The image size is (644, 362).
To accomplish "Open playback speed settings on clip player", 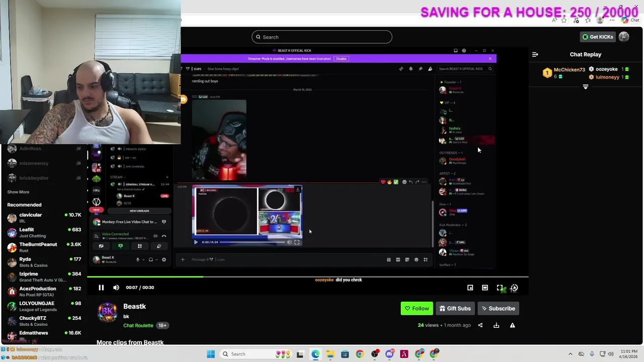I will [514, 288].
